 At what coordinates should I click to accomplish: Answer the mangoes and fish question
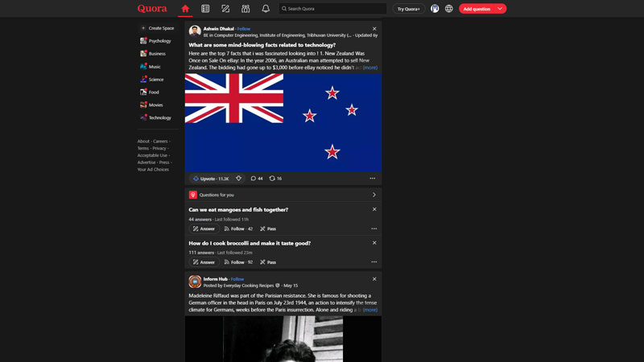[x=204, y=228]
